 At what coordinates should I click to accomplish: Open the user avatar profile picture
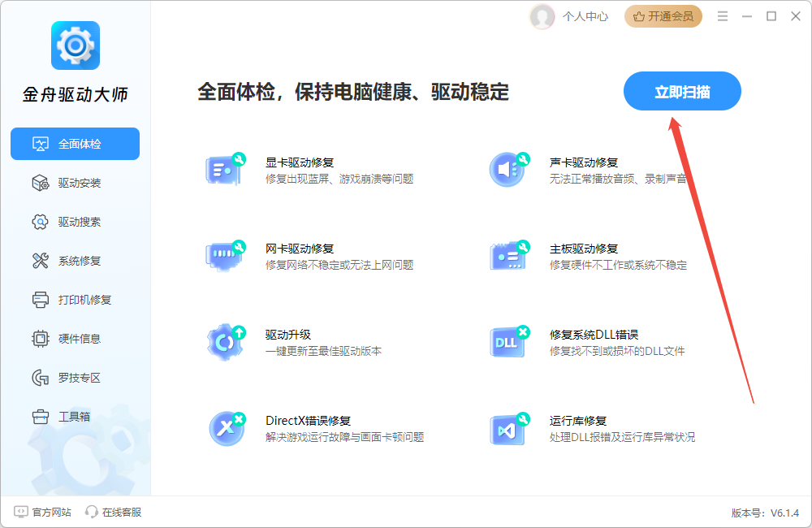pos(542,16)
